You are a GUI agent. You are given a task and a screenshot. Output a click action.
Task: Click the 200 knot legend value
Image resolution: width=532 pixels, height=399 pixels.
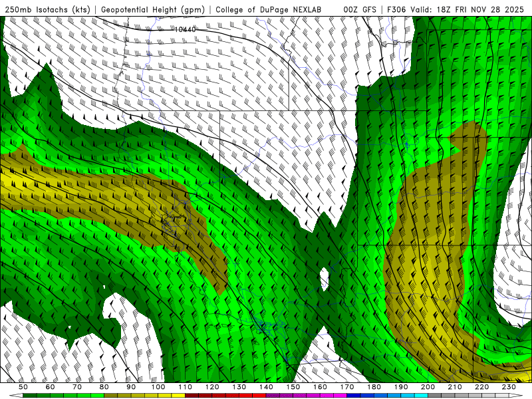click(428, 387)
